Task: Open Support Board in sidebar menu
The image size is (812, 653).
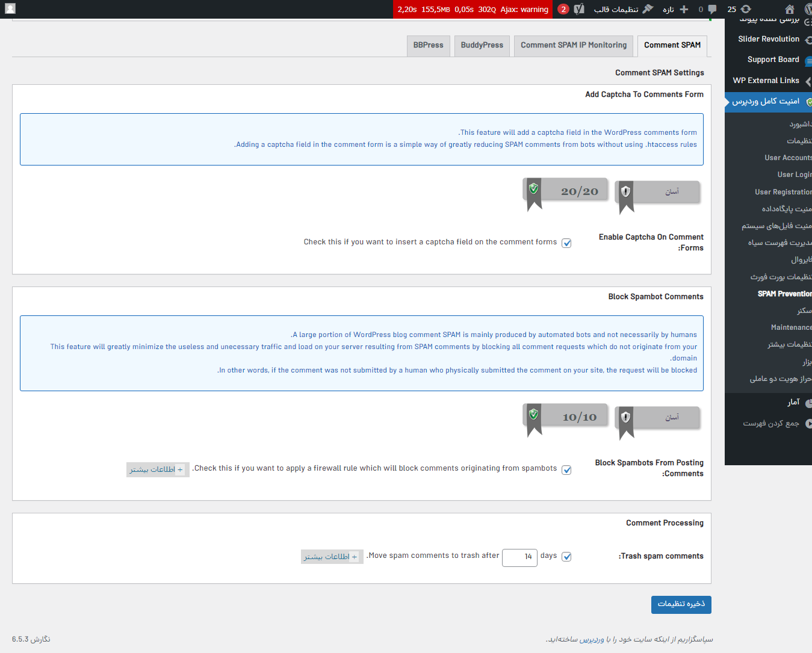Action: pyautogui.click(x=769, y=60)
